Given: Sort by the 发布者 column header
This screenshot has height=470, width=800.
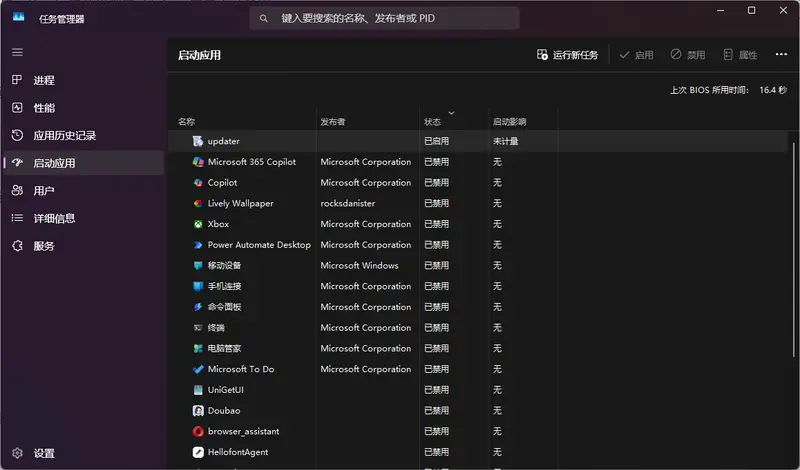Looking at the screenshot, I should [x=333, y=121].
